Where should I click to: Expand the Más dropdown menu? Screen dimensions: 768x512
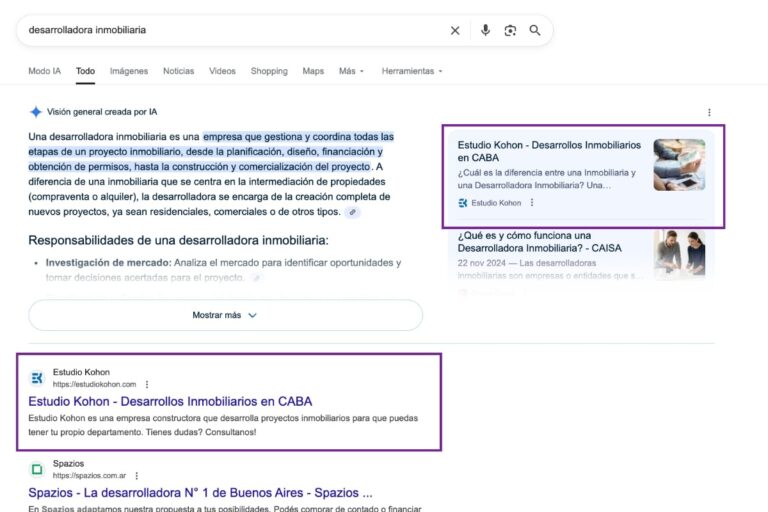351,71
